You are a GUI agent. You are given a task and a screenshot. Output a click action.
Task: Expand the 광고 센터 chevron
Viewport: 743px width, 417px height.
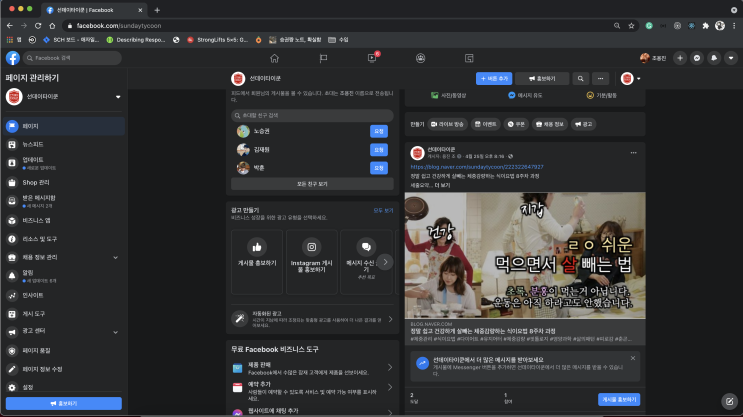(x=115, y=332)
